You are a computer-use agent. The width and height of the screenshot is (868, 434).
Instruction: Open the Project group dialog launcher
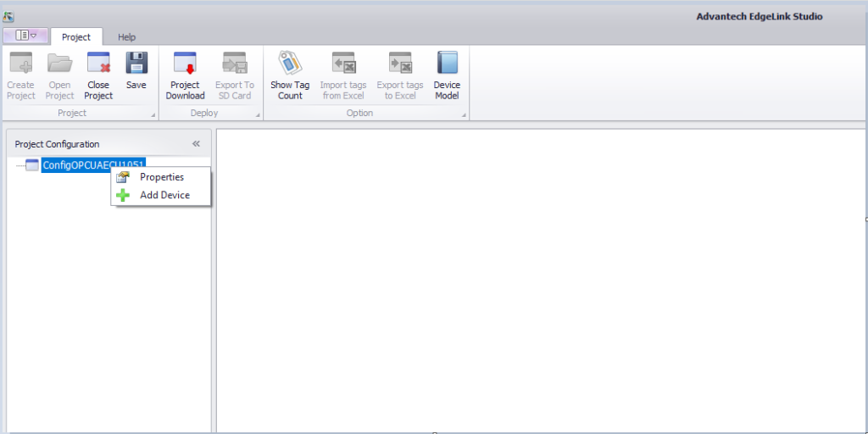[153, 115]
